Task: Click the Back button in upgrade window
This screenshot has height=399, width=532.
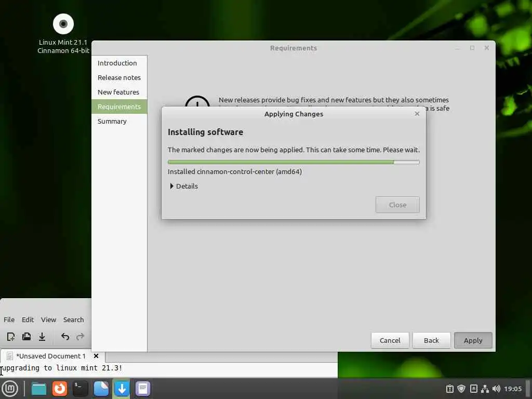Action: click(x=431, y=340)
